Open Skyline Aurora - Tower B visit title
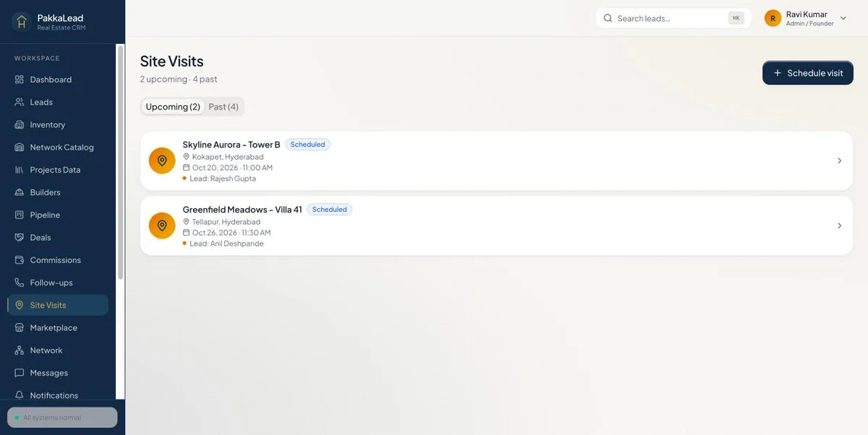The image size is (868, 435). tap(231, 145)
